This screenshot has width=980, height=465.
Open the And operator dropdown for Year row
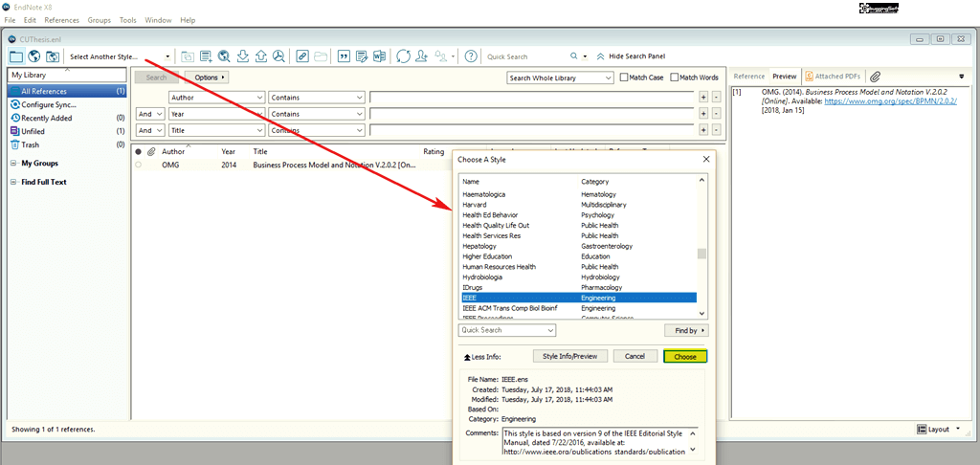point(150,115)
